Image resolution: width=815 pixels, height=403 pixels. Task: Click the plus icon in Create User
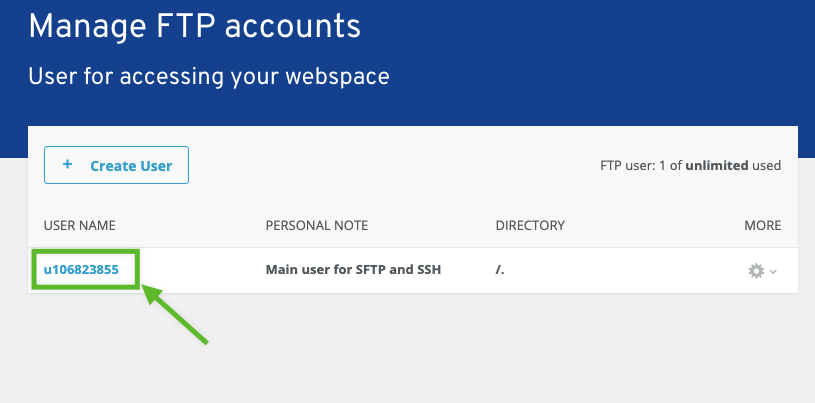tap(67, 165)
